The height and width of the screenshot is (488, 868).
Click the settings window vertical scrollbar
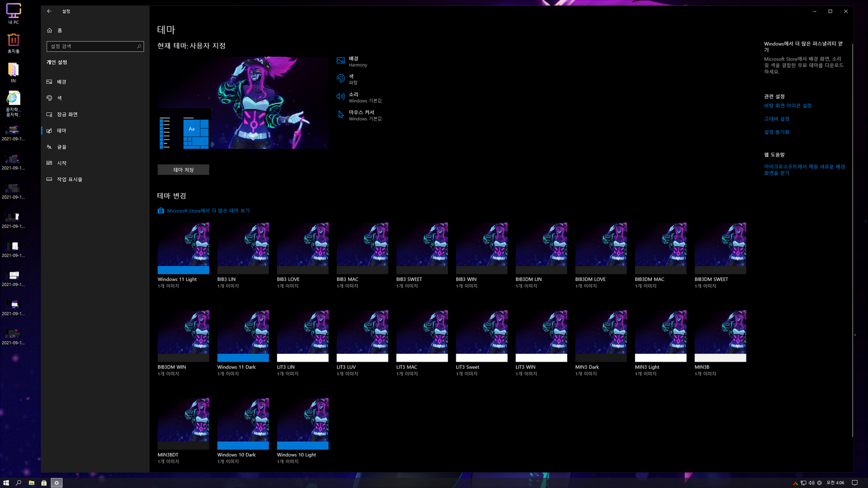(852, 240)
